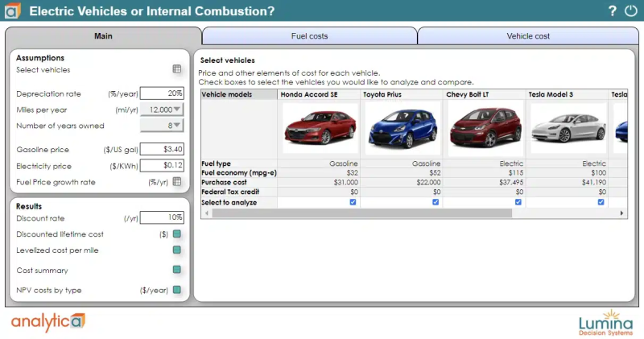The image size is (644, 339).
Task: Open the Vehicle cost tab
Action: pyautogui.click(x=528, y=36)
